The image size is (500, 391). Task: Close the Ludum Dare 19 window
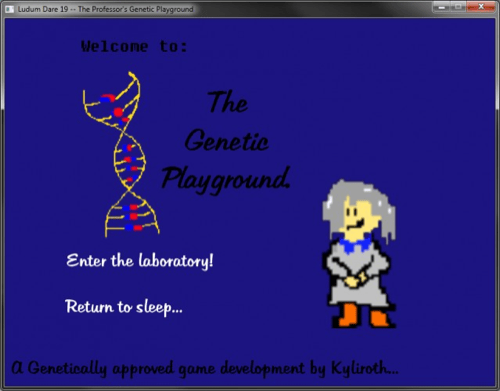(481, 7)
